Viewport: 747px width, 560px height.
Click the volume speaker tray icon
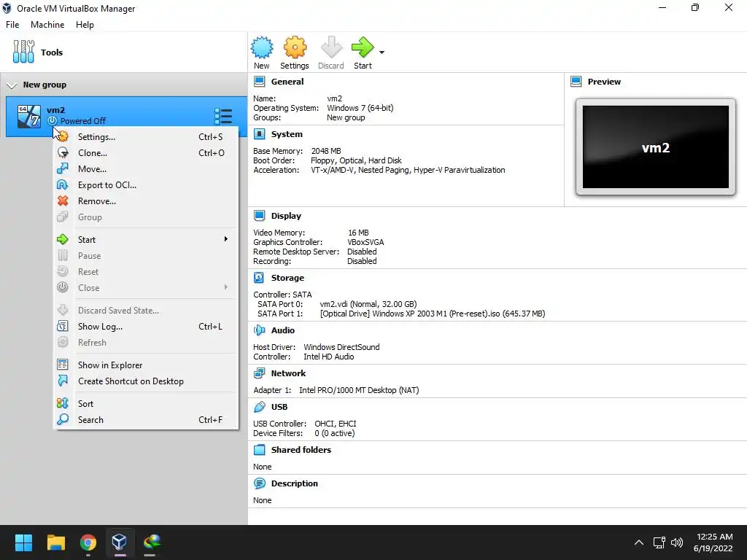click(x=676, y=542)
